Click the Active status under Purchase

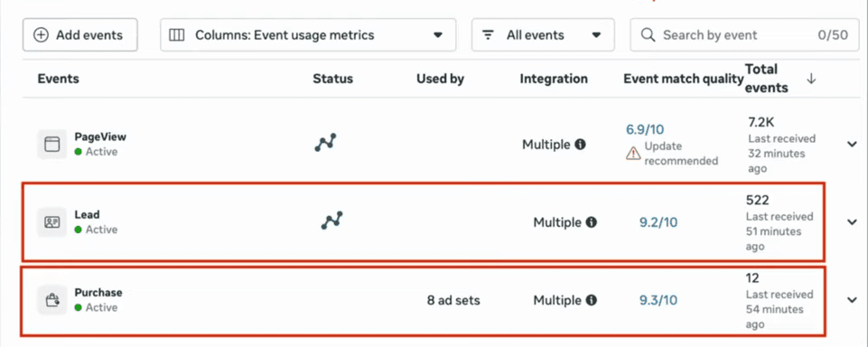click(x=96, y=308)
